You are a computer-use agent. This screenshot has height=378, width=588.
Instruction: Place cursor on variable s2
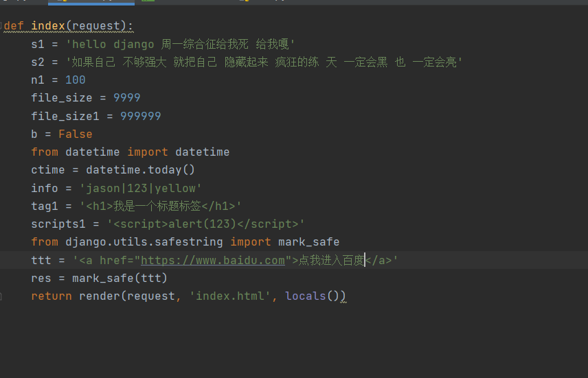coord(38,62)
